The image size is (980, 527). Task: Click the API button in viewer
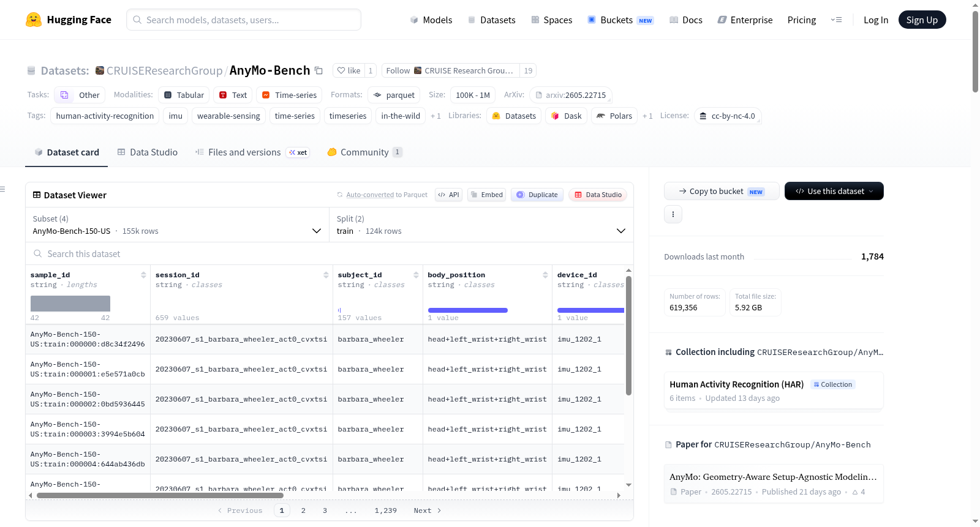pyautogui.click(x=448, y=195)
